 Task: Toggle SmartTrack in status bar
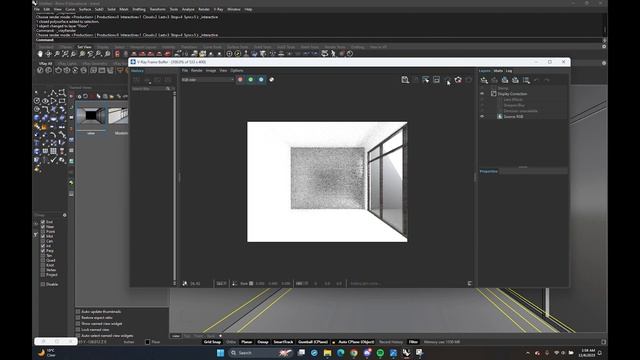point(283,342)
